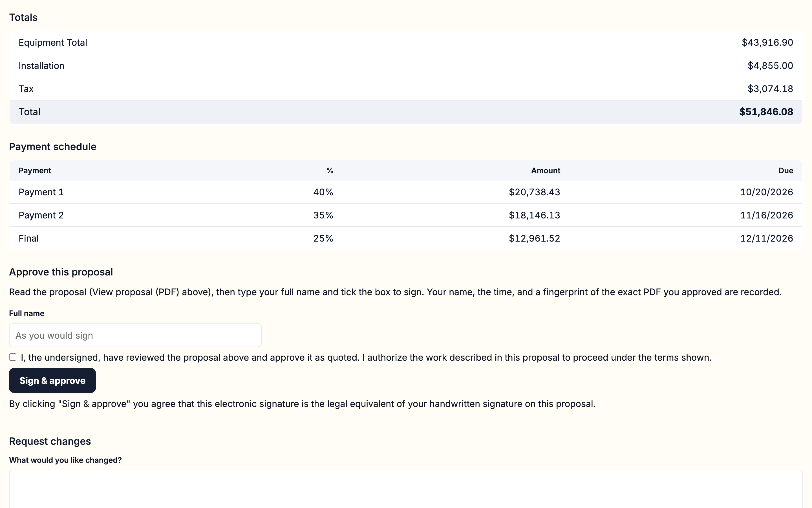812x508 pixels.
Task: Click the Payment 2 row label
Action: coord(41,215)
